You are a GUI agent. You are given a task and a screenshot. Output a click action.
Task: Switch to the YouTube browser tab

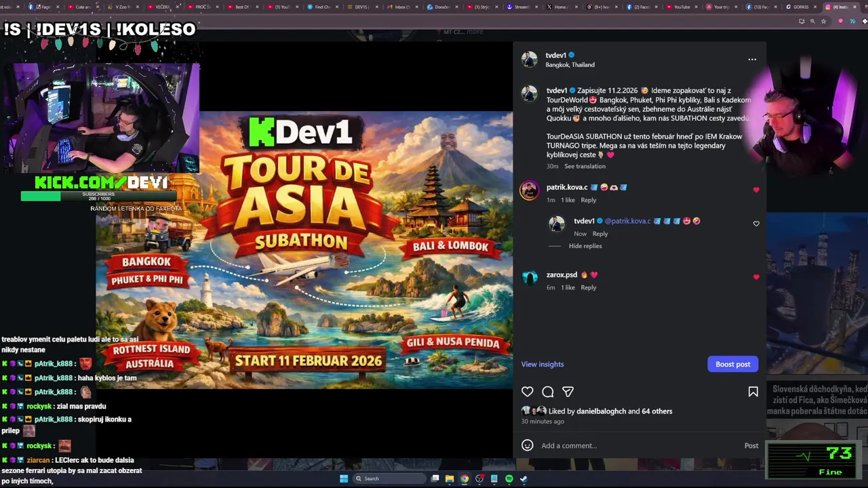(681, 7)
